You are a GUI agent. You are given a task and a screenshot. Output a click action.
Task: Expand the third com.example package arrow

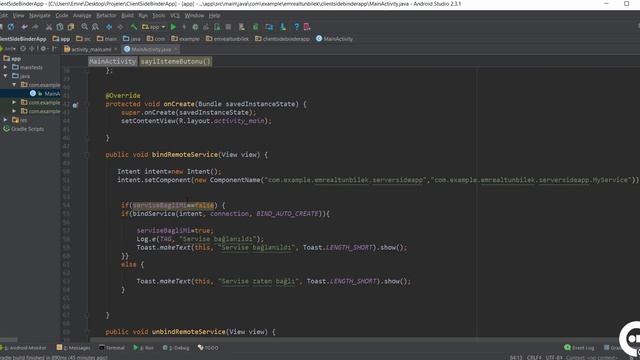(x=14, y=111)
